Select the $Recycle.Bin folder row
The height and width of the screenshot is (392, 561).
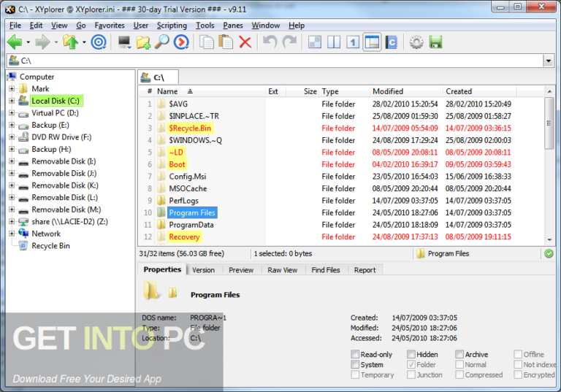(x=342, y=128)
